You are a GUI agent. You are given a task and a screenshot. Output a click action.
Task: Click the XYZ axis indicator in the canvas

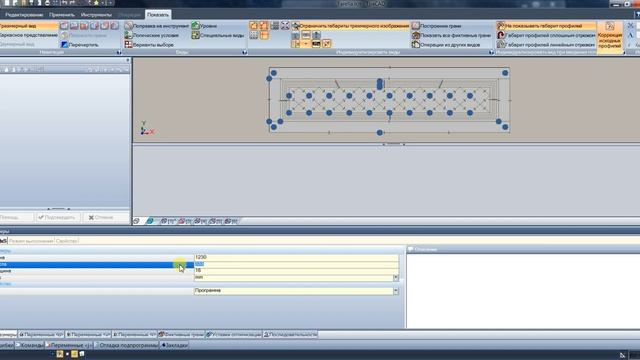point(146,128)
